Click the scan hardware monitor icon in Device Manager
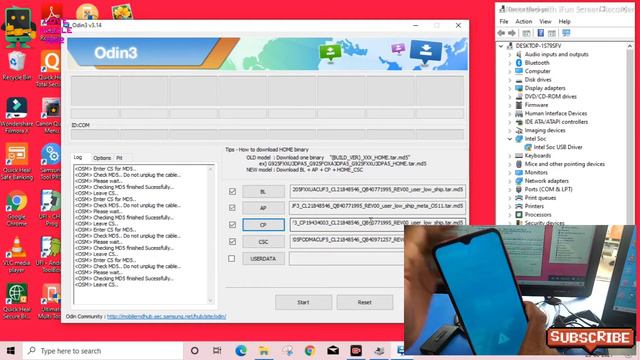Screen dimensions: 640x360 click(x=566, y=33)
